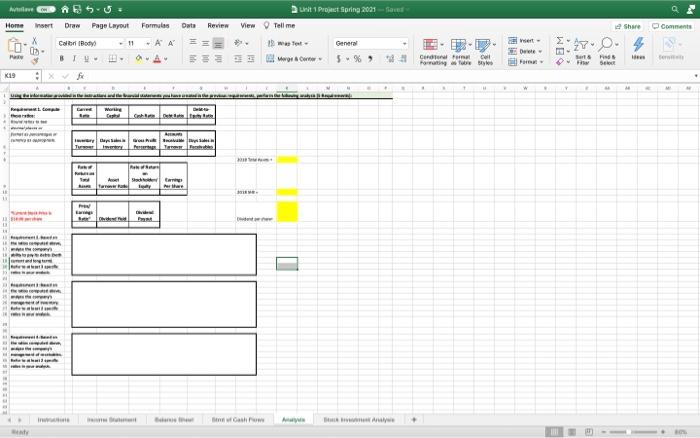Click Merge & Center
Screen dimensions: 700x438
(294, 58)
